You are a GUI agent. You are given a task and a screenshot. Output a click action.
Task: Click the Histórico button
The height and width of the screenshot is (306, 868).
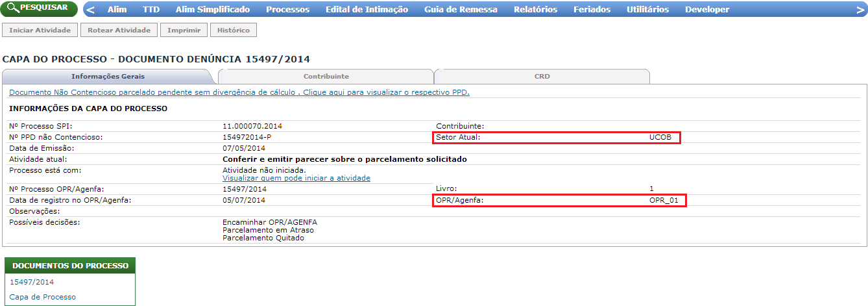click(234, 31)
